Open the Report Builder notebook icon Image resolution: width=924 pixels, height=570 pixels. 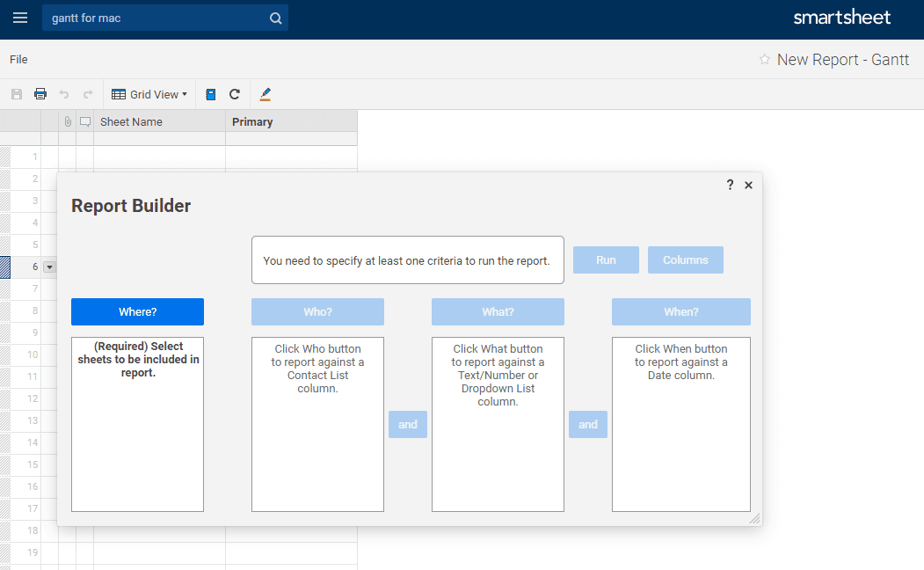(211, 94)
